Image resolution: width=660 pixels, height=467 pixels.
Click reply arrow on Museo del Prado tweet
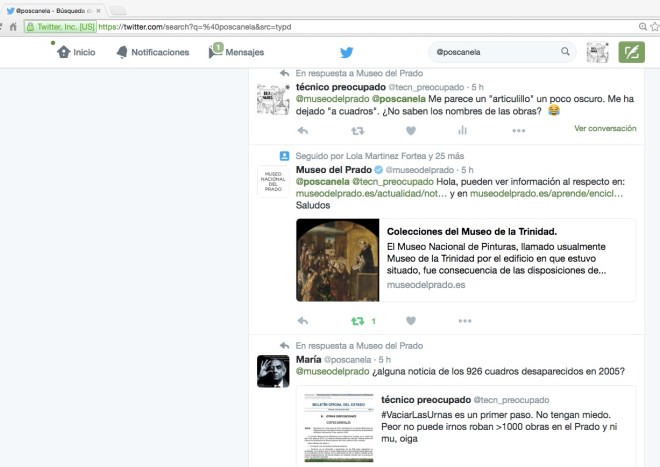[303, 321]
